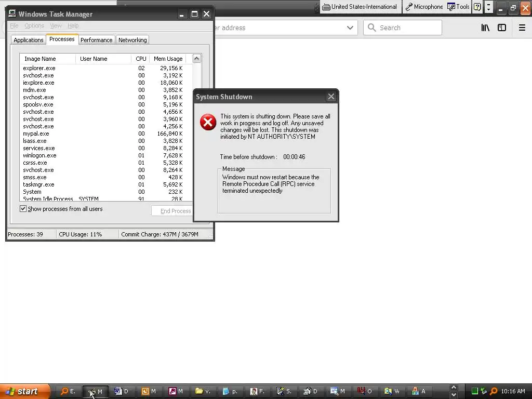Click the magnifier icon in the system tray
This screenshot has width=532, height=399.
(x=494, y=391)
